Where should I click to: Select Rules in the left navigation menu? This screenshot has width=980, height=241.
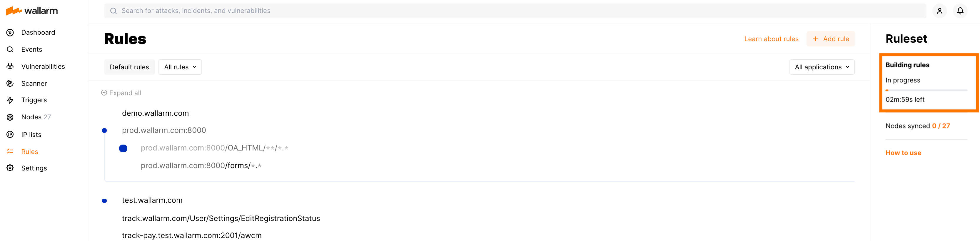pyautogui.click(x=29, y=151)
